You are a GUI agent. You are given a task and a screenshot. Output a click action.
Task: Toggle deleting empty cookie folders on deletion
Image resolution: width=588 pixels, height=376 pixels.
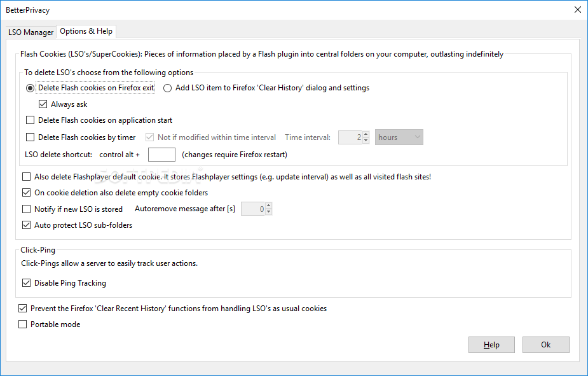click(27, 193)
